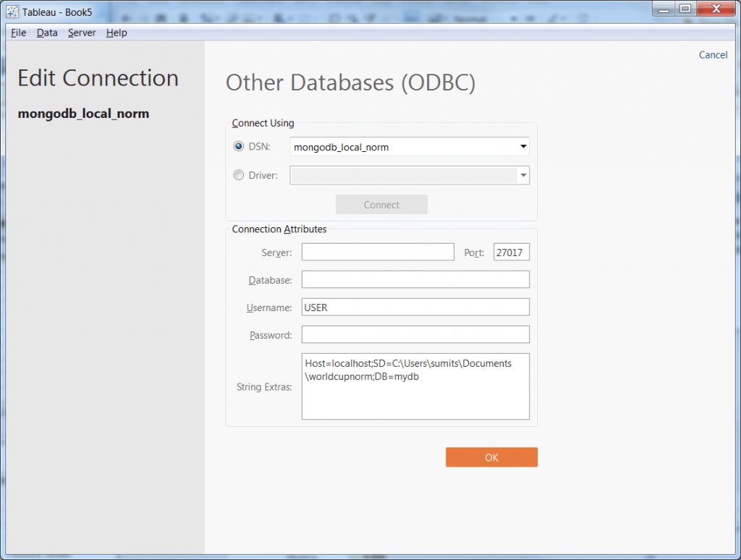Image resolution: width=741 pixels, height=560 pixels.
Task: Select the Driver radio button
Action: (x=239, y=175)
